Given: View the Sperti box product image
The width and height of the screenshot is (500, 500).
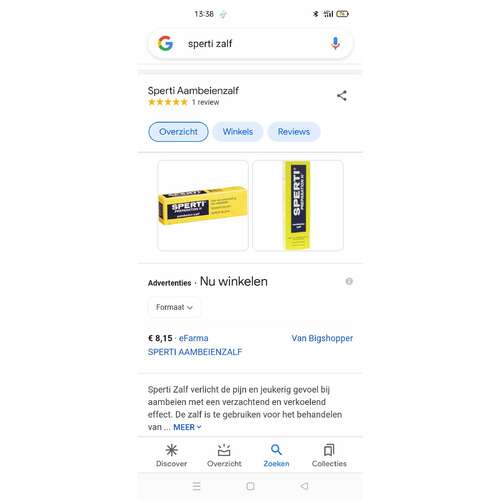Looking at the screenshot, I should click(203, 205).
